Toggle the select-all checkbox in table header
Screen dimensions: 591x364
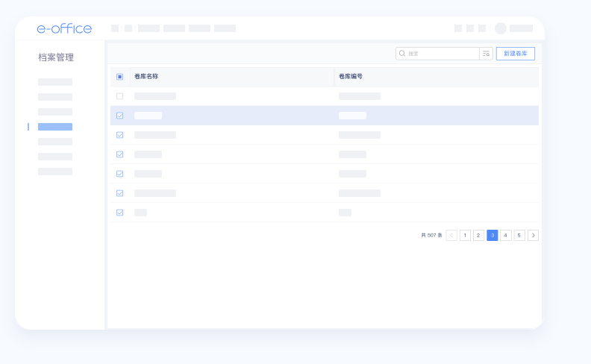coord(119,77)
